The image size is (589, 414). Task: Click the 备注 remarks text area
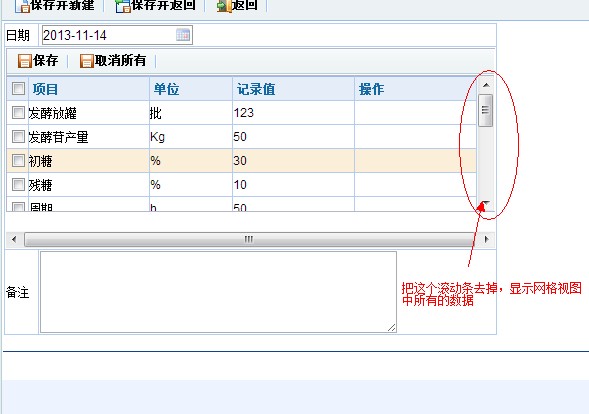click(x=218, y=292)
